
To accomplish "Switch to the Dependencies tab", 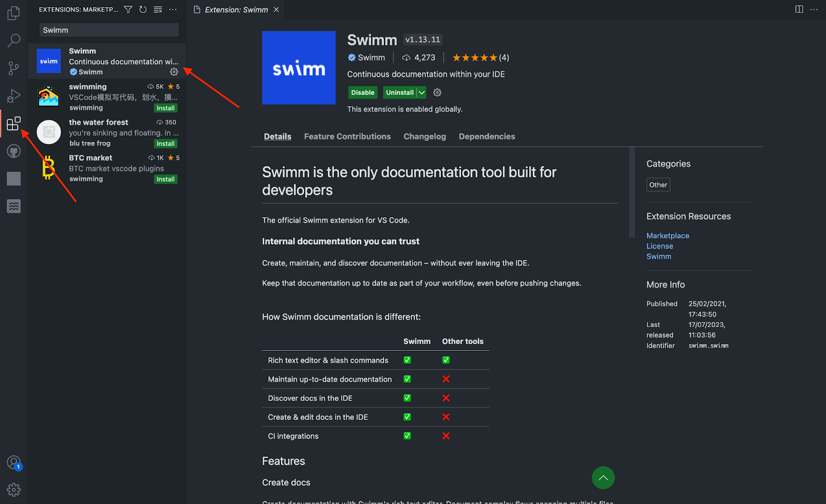I will coord(487,136).
